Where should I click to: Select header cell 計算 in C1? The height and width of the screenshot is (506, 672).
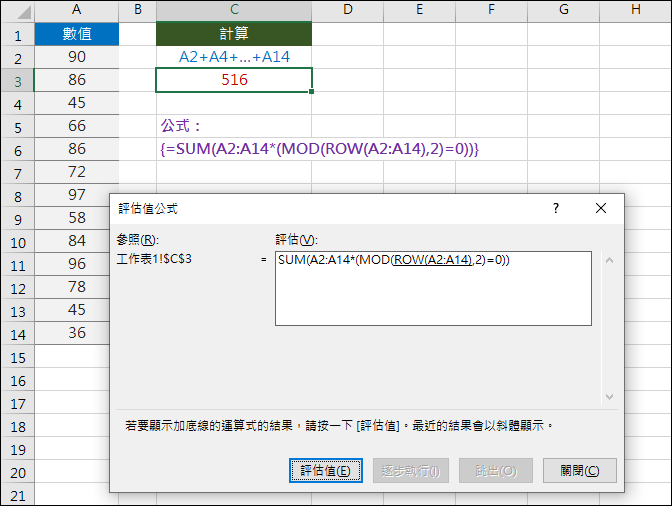(x=234, y=34)
